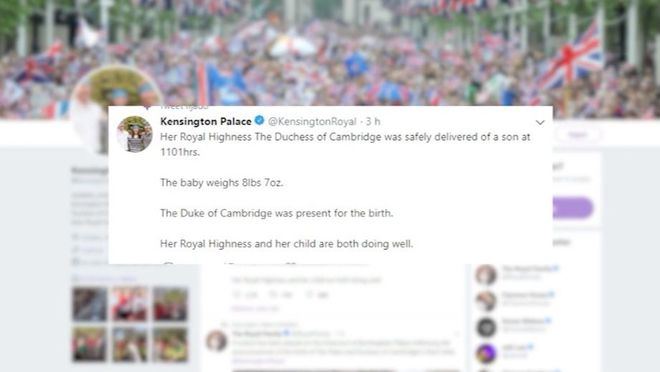Click blurred like icon under timeline tweet

pos(310,295)
